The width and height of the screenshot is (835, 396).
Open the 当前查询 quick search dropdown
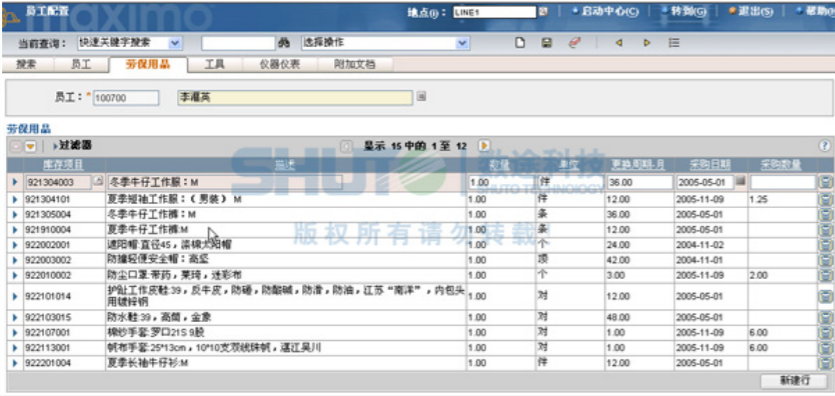click(175, 43)
